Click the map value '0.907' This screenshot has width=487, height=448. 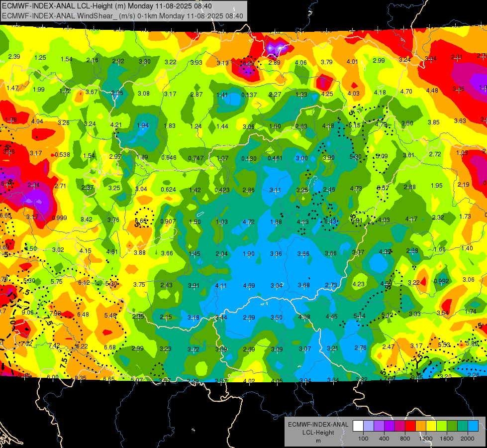(x=168, y=222)
